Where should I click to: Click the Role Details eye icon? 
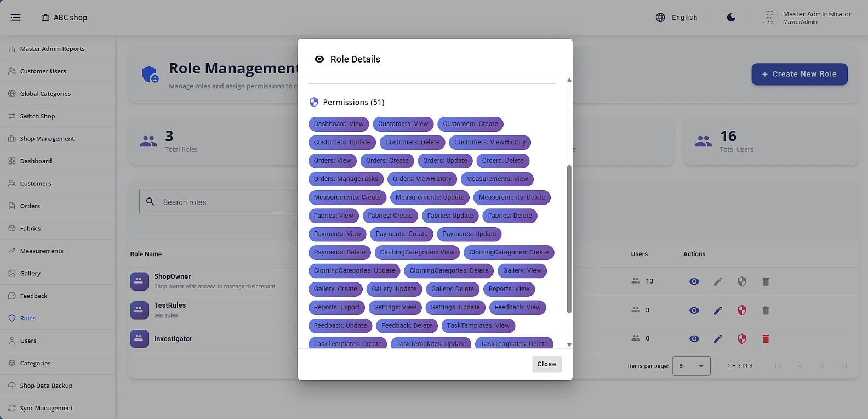click(x=319, y=59)
